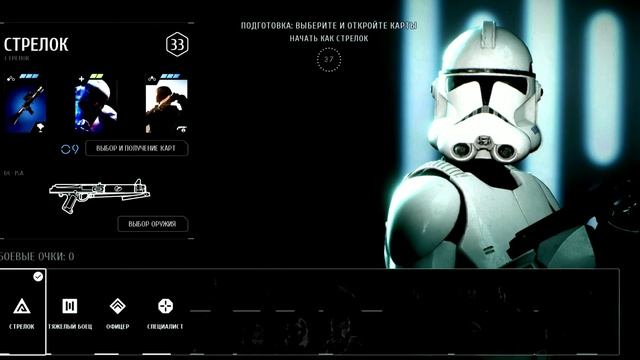Click the Стрелок tab label
Screen dimensions: 640x360
tap(22, 327)
